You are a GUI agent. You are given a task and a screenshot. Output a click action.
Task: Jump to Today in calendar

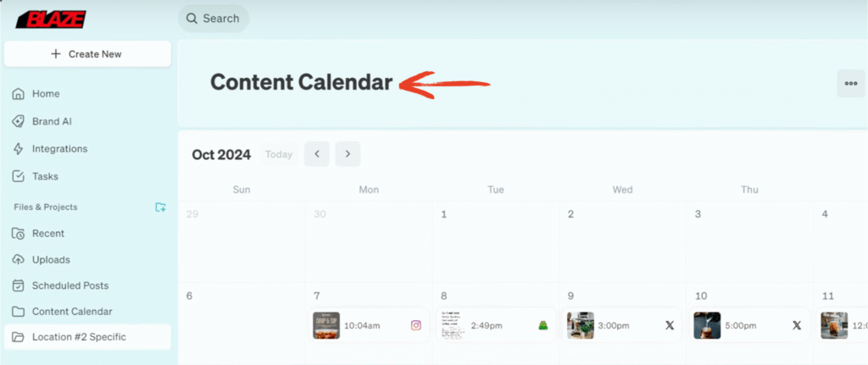click(278, 154)
